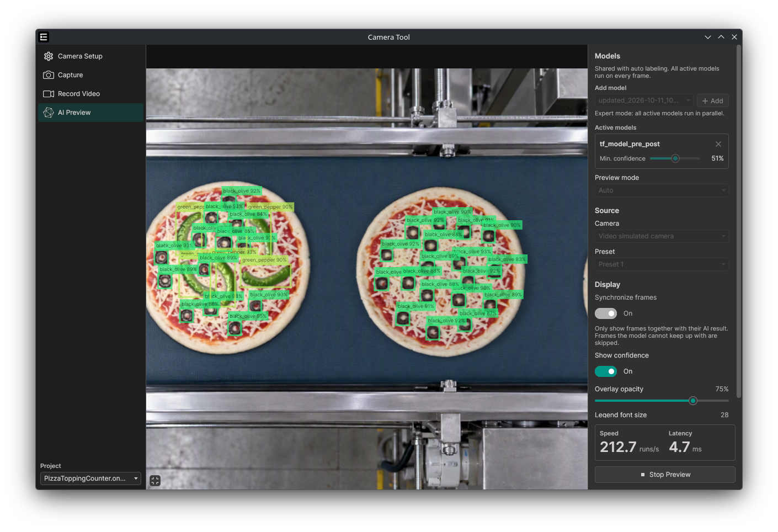The height and width of the screenshot is (532, 778).
Task: Open the Preset dropdown
Action: click(662, 264)
